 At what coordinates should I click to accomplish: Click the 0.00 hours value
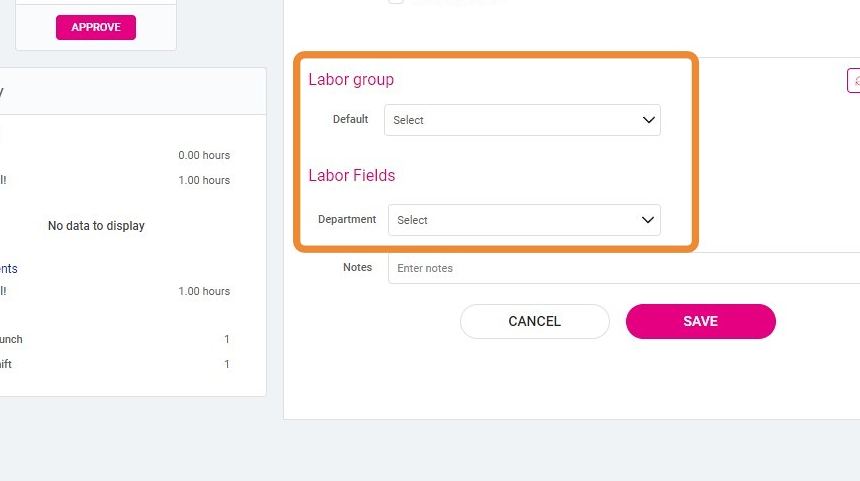[x=204, y=155]
